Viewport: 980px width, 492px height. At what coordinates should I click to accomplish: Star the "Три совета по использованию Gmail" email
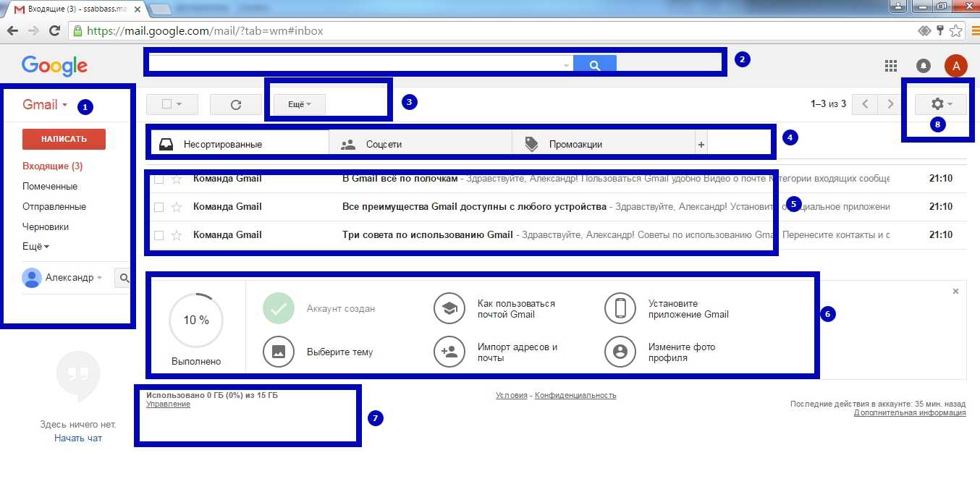coord(177,235)
